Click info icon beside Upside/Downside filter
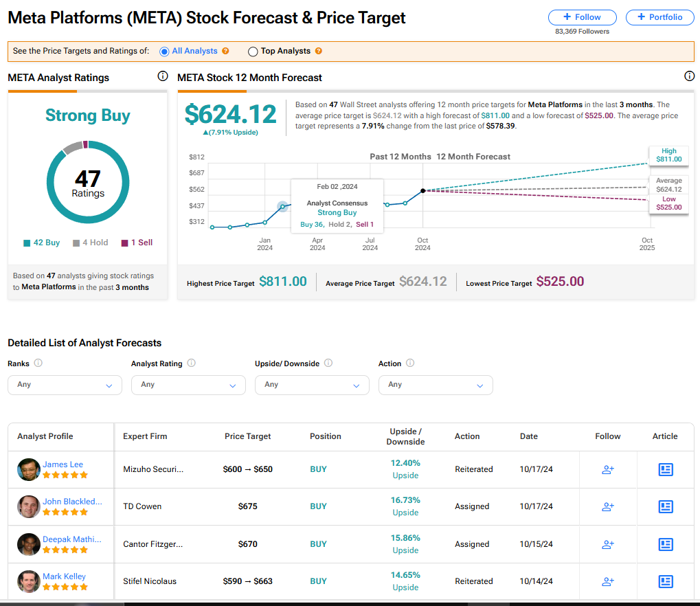This screenshot has height=606, width=700. [328, 363]
